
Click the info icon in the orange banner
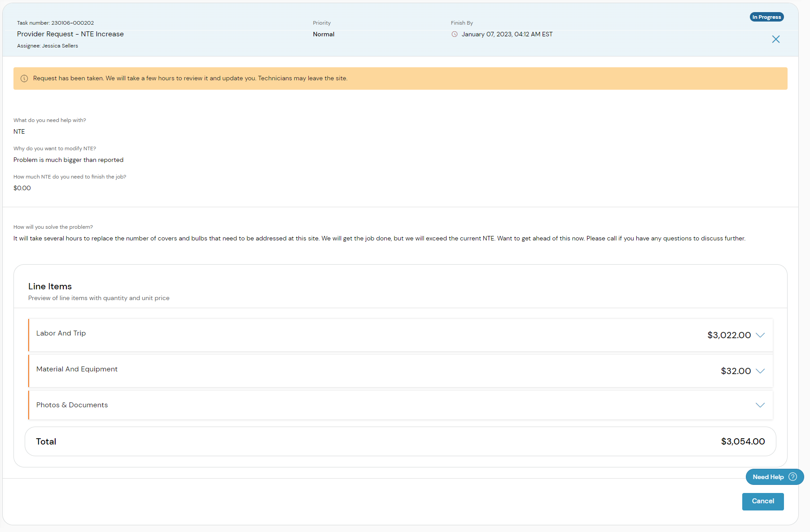click(24, 78)
